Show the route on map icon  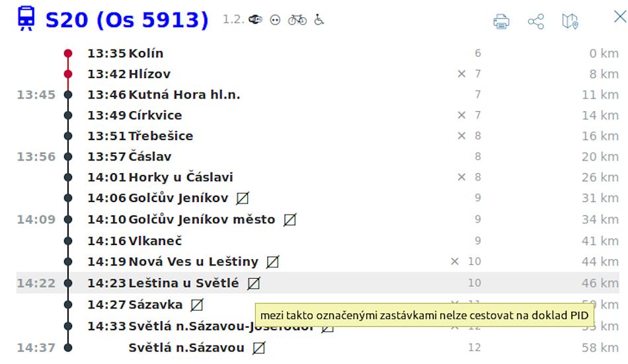570,22
